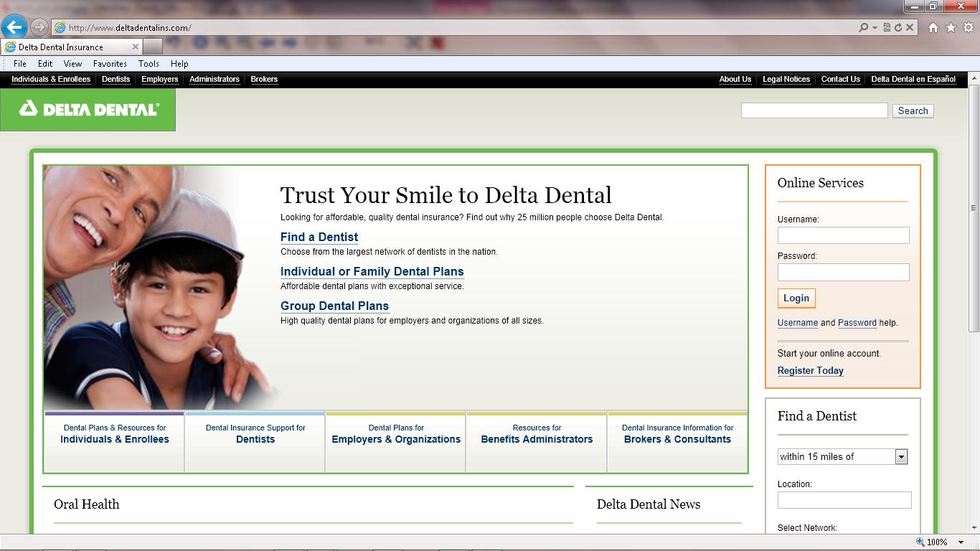
Task: Open Favorites star icon
Action: tap(951, 27)
